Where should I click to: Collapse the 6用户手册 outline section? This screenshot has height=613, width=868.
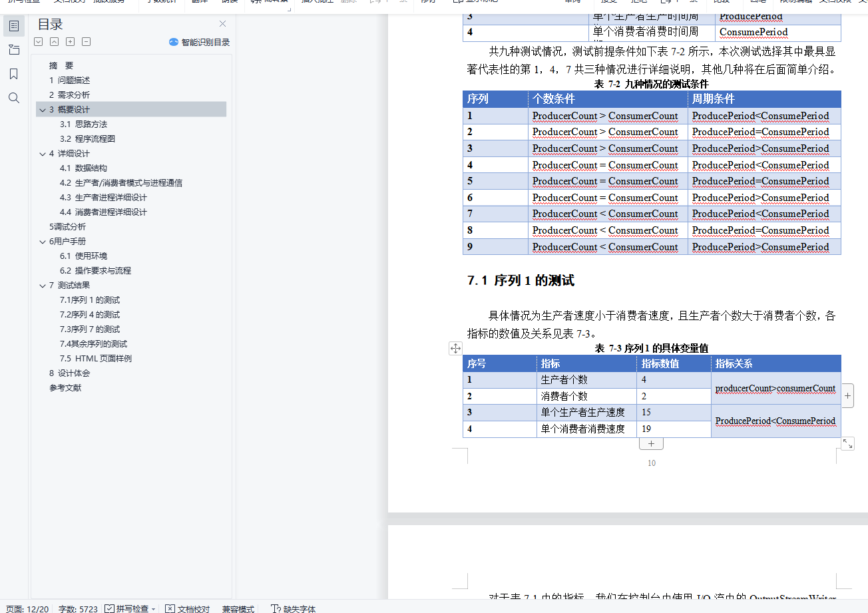[x=42, y=242]
